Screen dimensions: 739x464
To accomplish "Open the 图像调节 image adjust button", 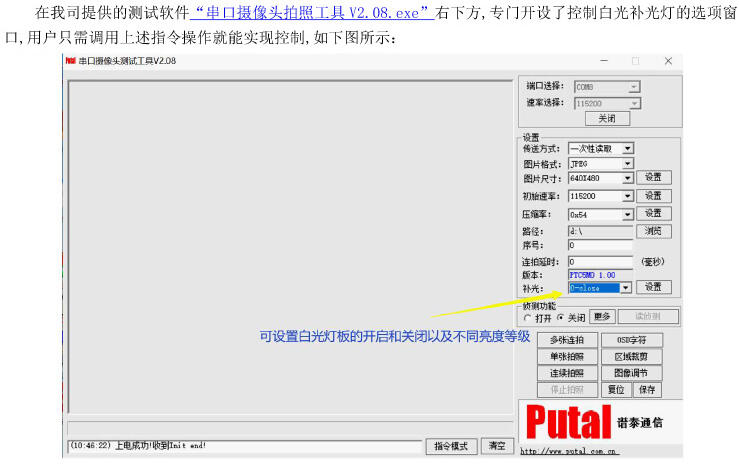I will [x=631, y=373].
